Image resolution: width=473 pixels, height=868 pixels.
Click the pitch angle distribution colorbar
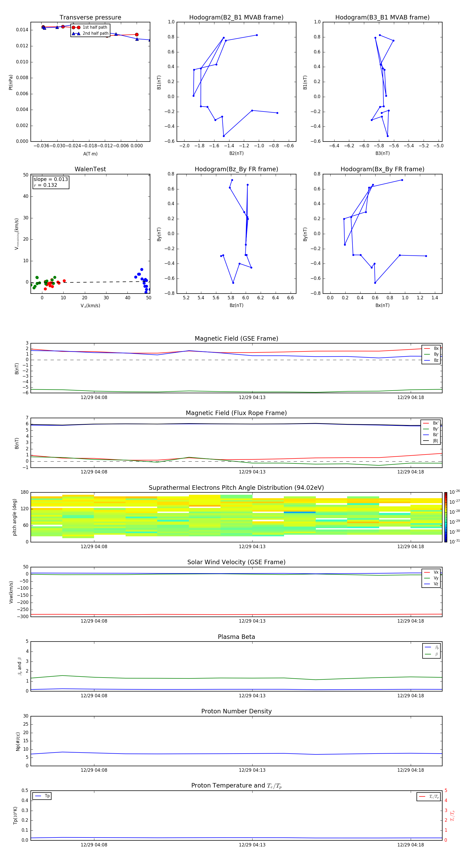click(x=446, y=517)
